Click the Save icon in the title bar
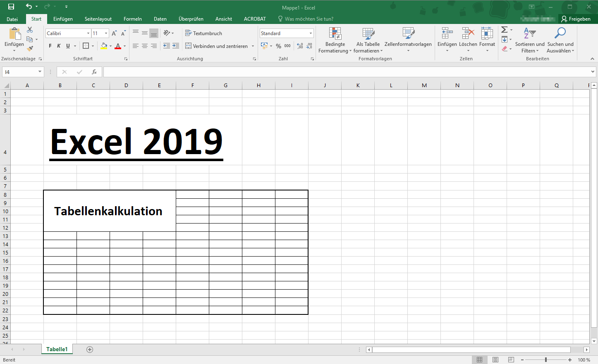Image resolution: width=598 pixels, height=364 pixels. [x=11, y=7]
